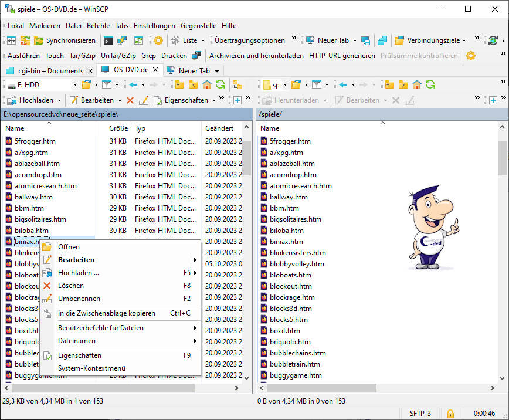Click the Synchronisieren toolbar button
This screenshot has height=420, width=509.
(x=65, y=40)
